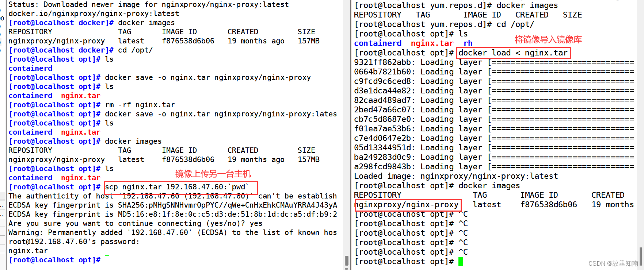The width and height of the screenshot is (644, 270).
Task: Click the 'Loaded image: nginxproxy/nginx-proxy:latest' line
Action: click(456, 176)
